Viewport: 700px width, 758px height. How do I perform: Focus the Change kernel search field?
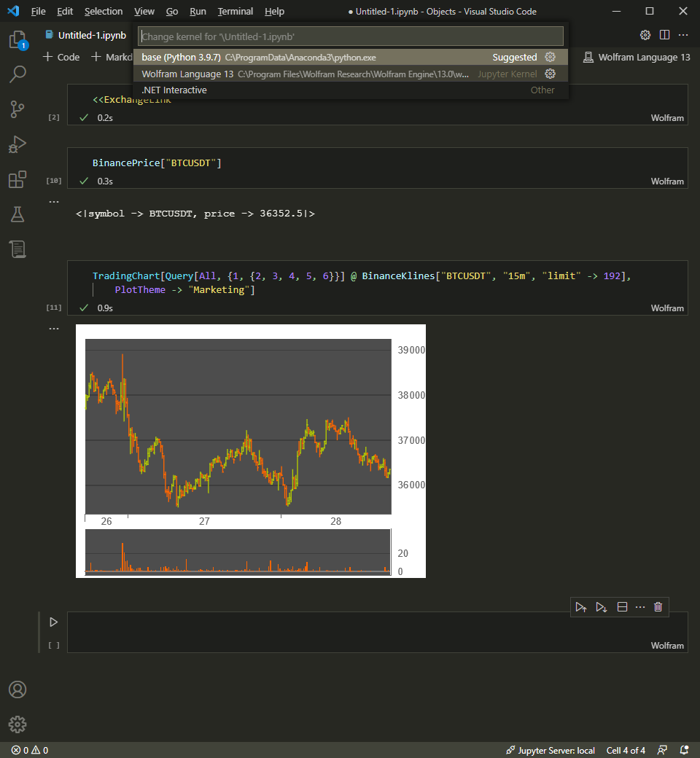350,36
